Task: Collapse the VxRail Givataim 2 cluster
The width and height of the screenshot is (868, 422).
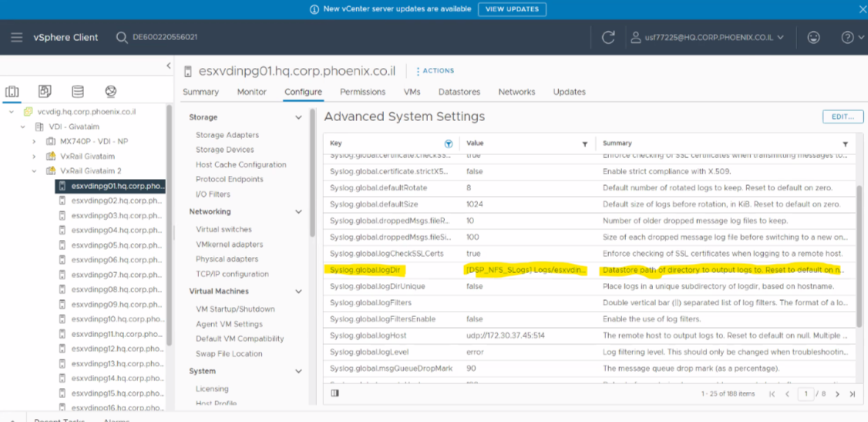Action: click(x=34, y=171)
